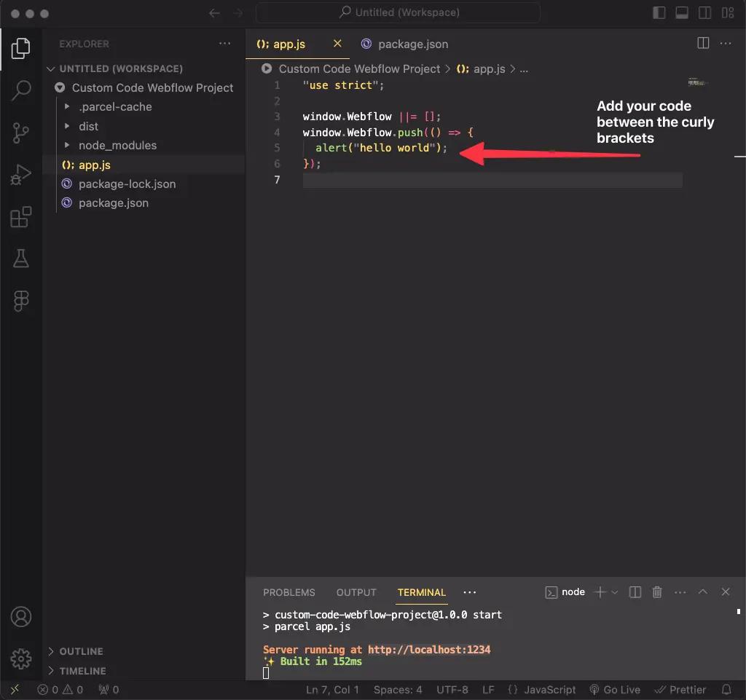Open the Run and Debug view
The width and height of the screenshot is (746, 700).
(x=21, y=175)
